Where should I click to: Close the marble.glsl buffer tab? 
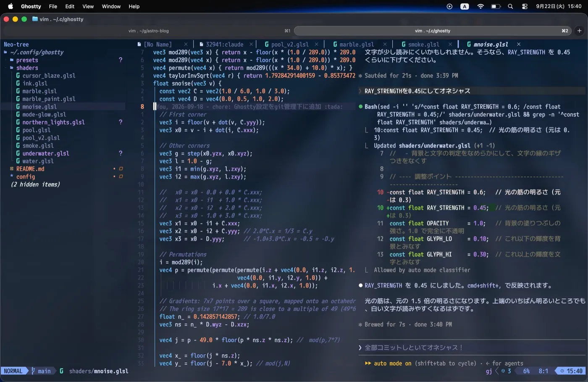pos(385,44)
